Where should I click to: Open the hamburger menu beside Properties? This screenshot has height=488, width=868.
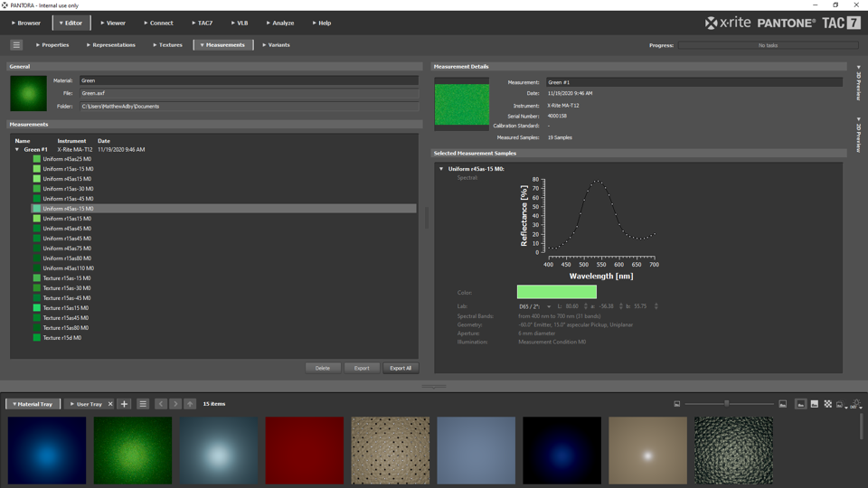(16, 44)
